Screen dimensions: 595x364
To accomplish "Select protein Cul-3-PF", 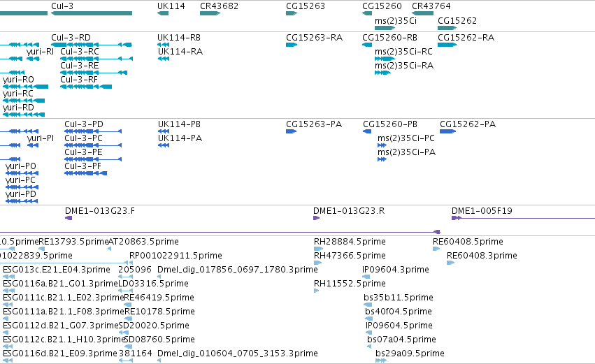I will [83, 166].
